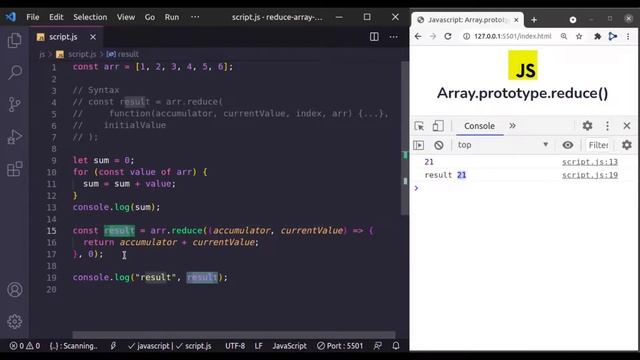Open Source Control view

(15, 104)
